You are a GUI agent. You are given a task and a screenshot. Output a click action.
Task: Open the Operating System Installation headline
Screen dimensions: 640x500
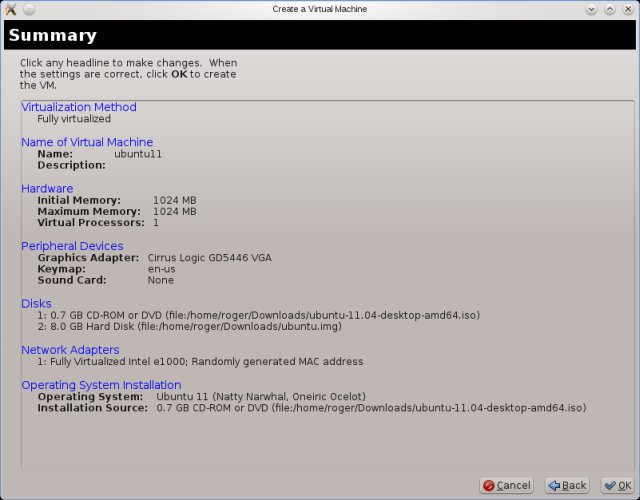[x=101, y=385]
